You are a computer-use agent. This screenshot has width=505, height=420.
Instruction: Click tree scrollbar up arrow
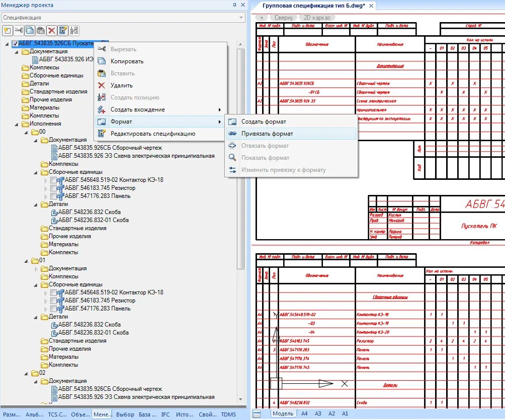click(240, 44)
